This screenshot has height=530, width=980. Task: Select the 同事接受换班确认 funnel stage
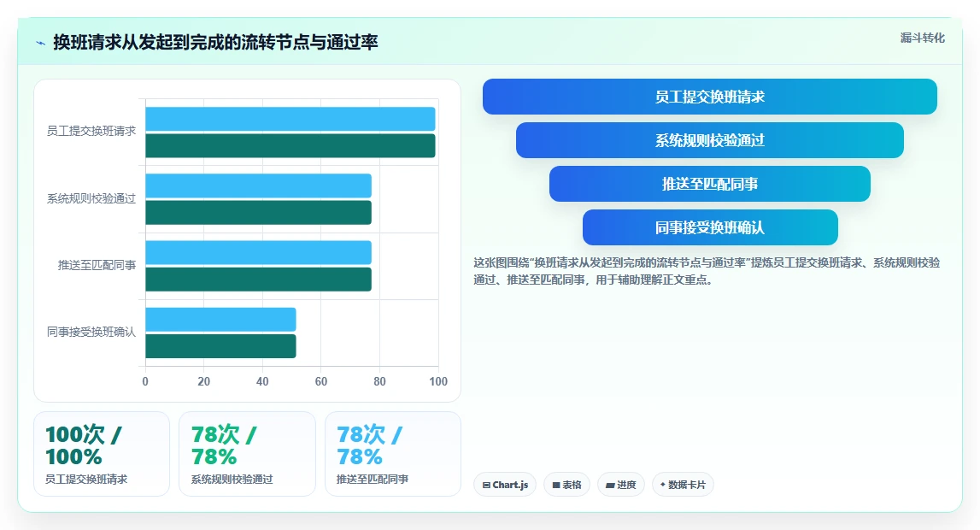coord(710,227)
